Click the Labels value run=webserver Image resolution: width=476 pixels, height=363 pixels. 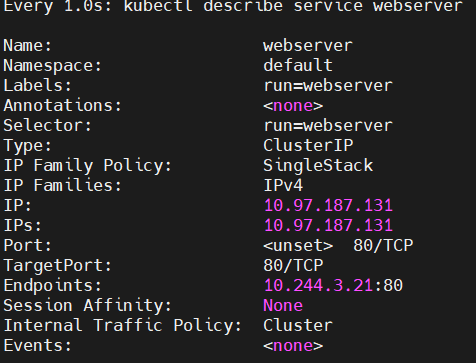pos(328,85)
